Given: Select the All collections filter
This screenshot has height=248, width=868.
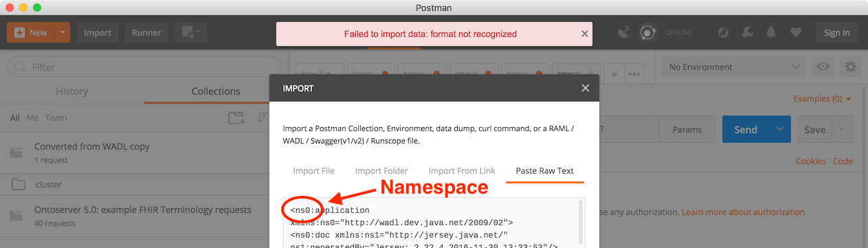Looking at the screenshot, I should 15,118.
